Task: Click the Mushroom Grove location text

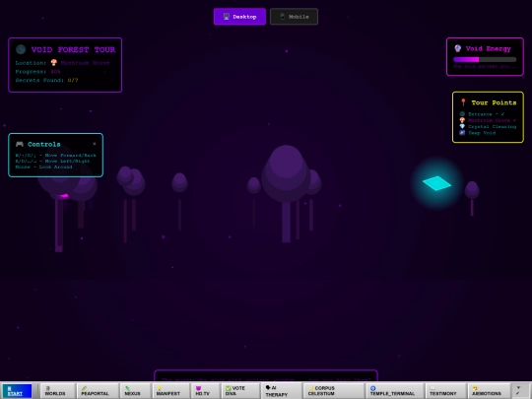Action: (x=85, y=63)
